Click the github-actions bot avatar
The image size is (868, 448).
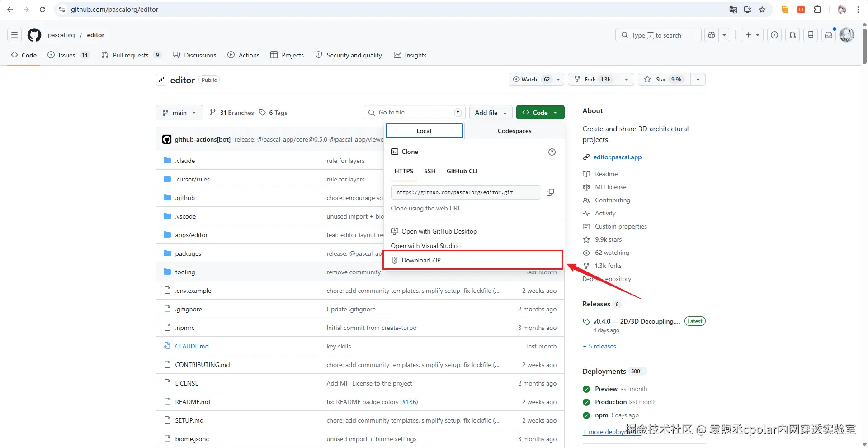[x=167, y=139]
